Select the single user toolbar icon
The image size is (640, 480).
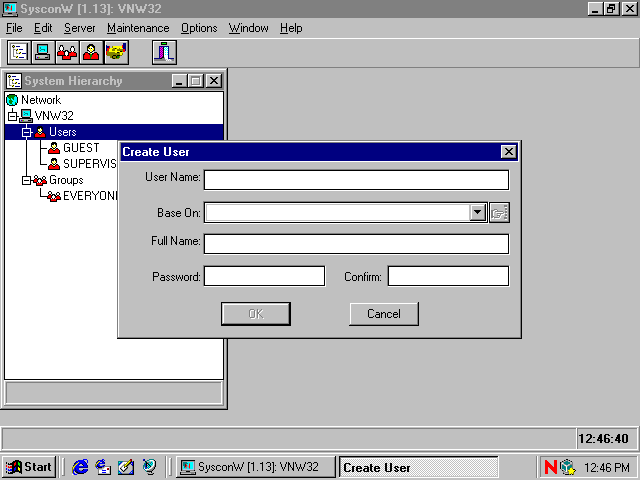(x=91, y=52)
